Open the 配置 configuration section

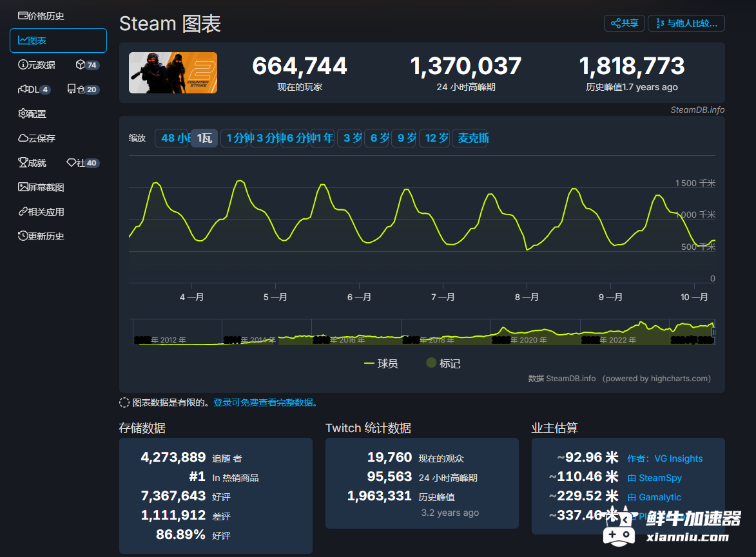point(32,114)
